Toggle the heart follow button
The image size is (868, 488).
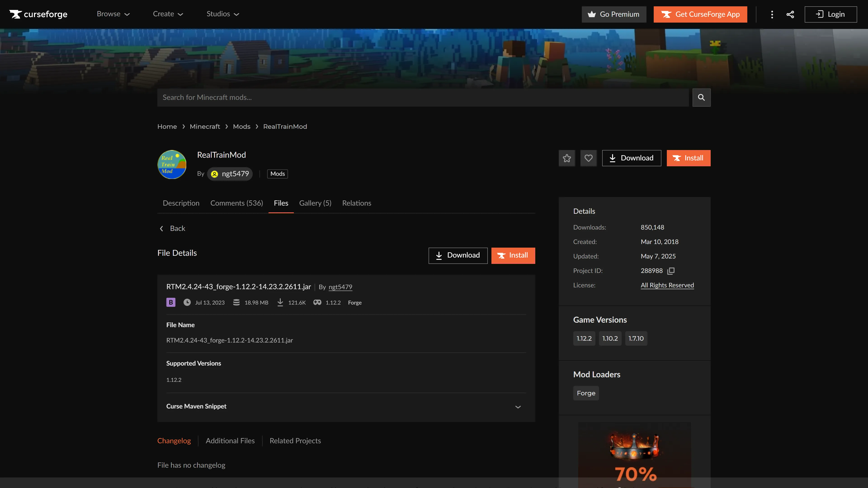pos(589,158)
